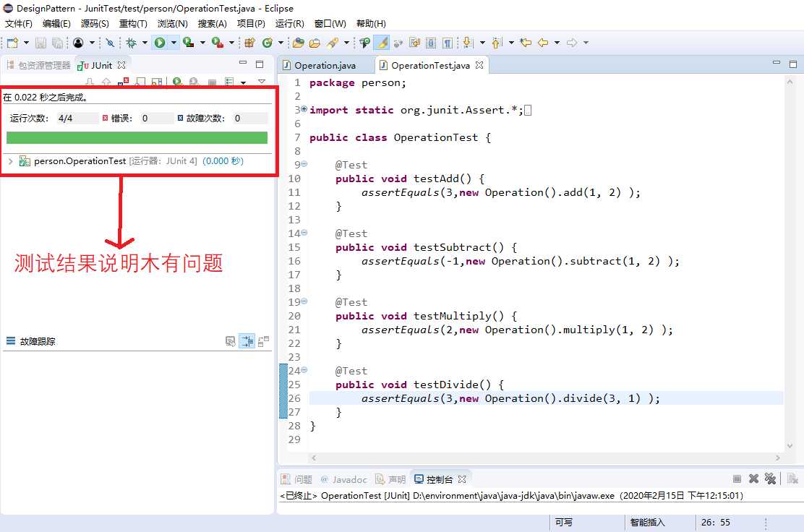Expand the person.OperationTest tree node
Viewport: 804px width, 532px height.
click(10, 161)
